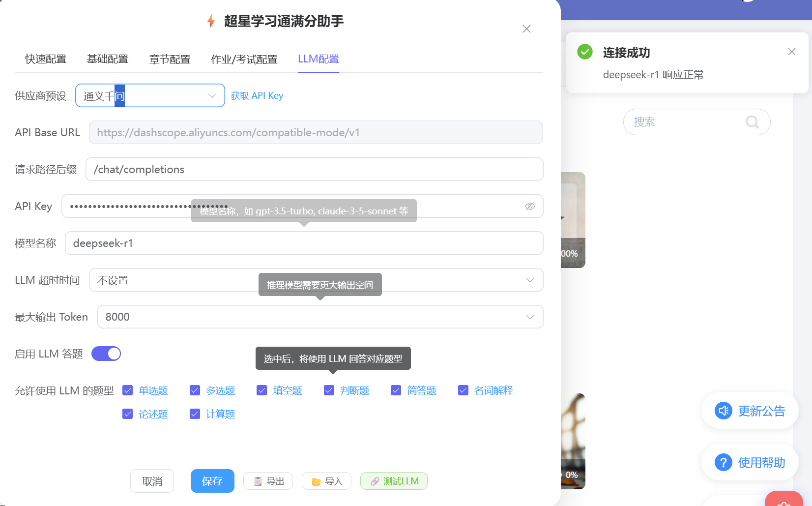Toggle the 计算题 checkbox
The height and width of the screenshot is (506, 812).
pyautogui.click(x=195, y=414)
